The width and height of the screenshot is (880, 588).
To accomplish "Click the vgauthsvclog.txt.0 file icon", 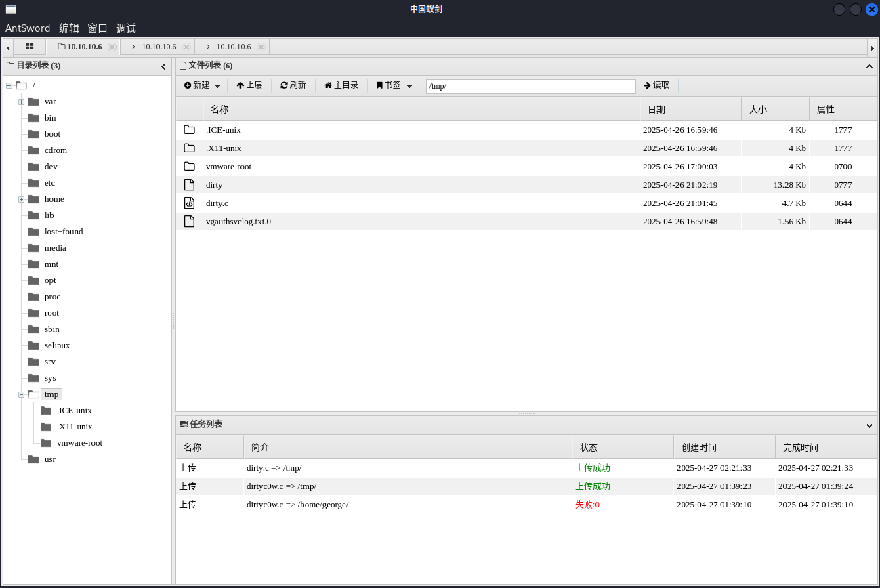I will pos(189,221).
